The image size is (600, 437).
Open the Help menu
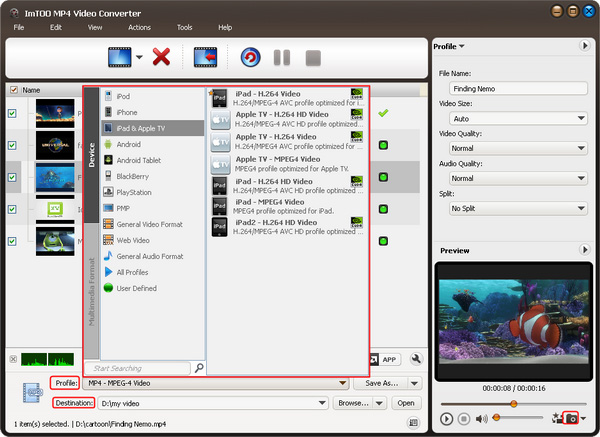pyautogui.click(x=225, y=28)
